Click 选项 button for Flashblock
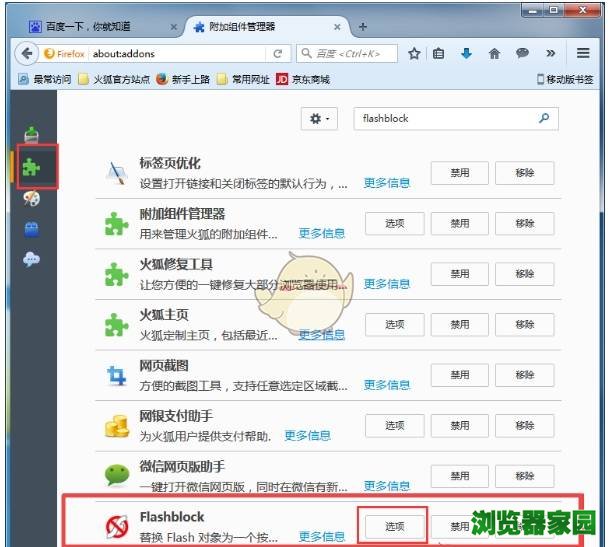 394,525
